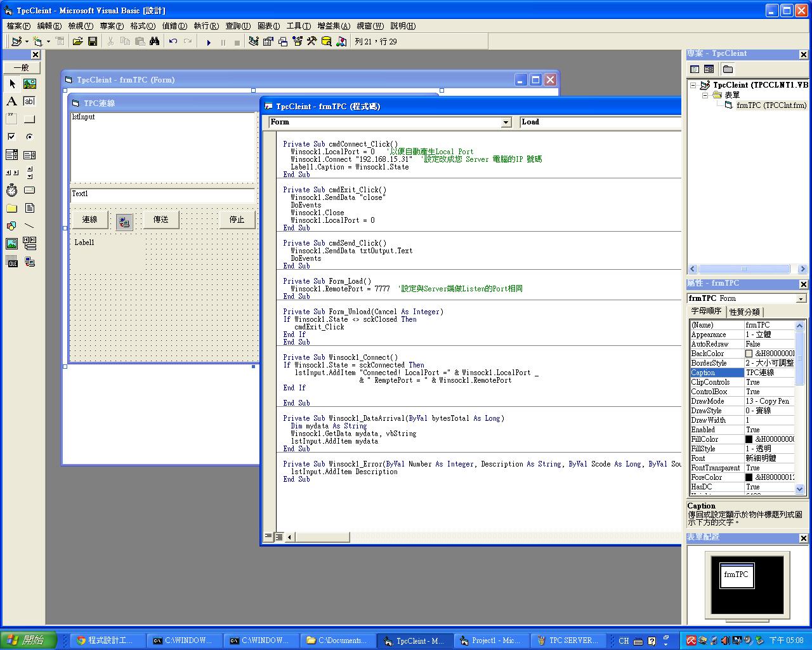Viewport: 812px width, 650px height.
Task: Select the DriveListBox control tool
Action: 30,190
